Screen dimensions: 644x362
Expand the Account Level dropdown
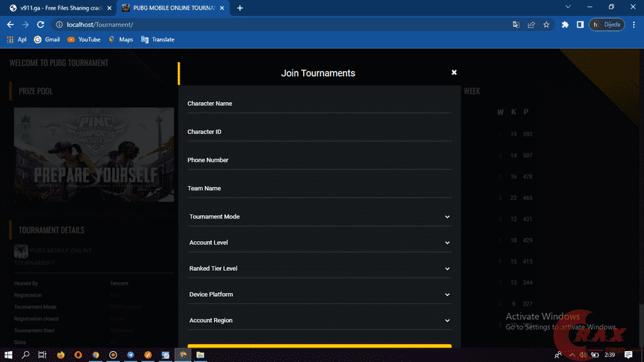click(319, 243)
